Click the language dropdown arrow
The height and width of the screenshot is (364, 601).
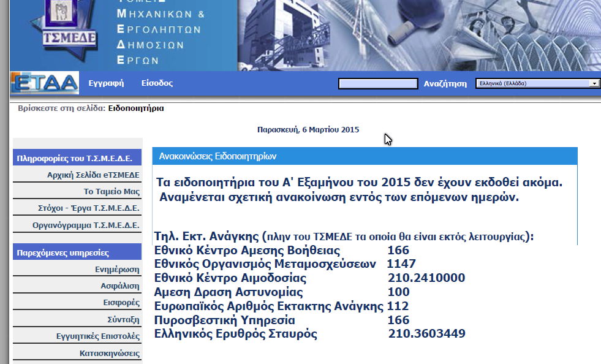[x=594, y=83]
